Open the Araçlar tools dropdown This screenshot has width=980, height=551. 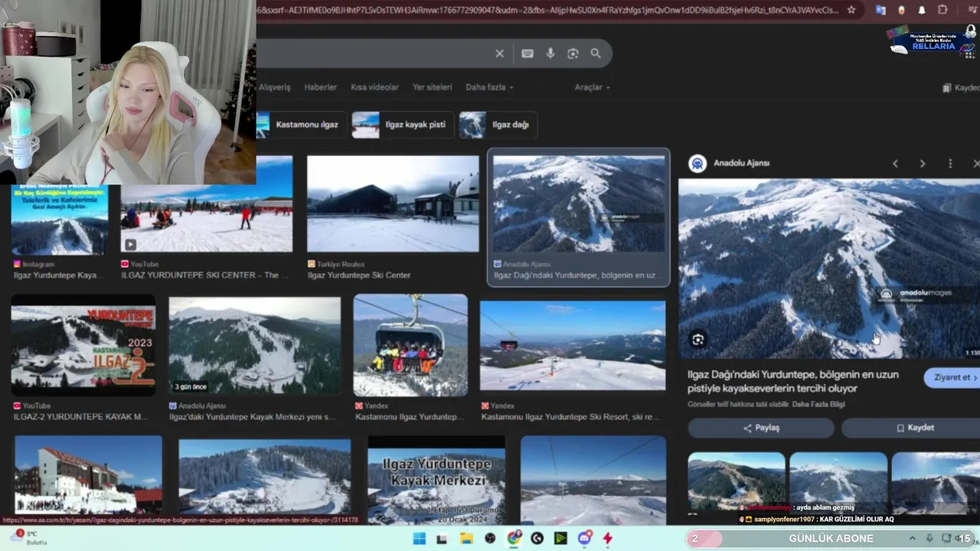[x=593, y=87]
